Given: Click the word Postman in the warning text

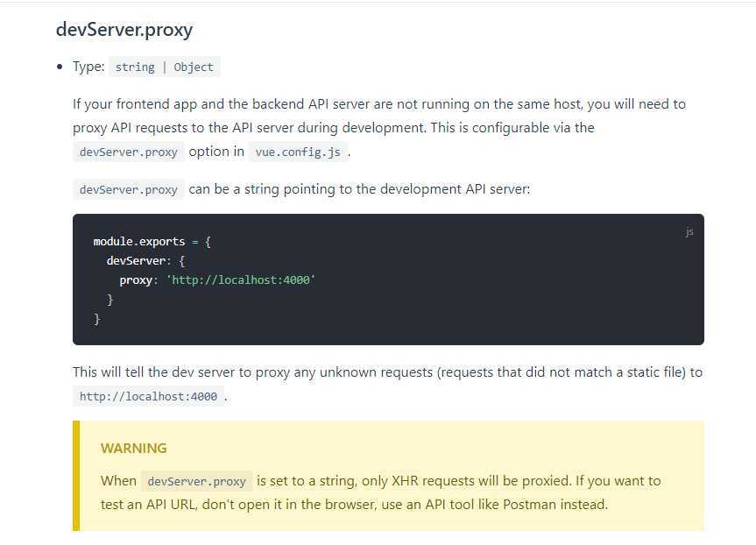Looking at the screenshot, I should click(x=529, y=505).
